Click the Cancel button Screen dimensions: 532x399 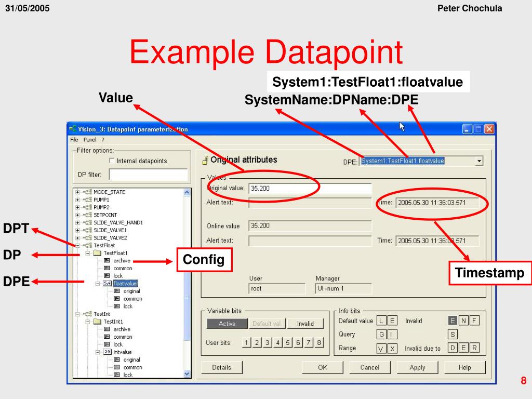tap(370, 367)
